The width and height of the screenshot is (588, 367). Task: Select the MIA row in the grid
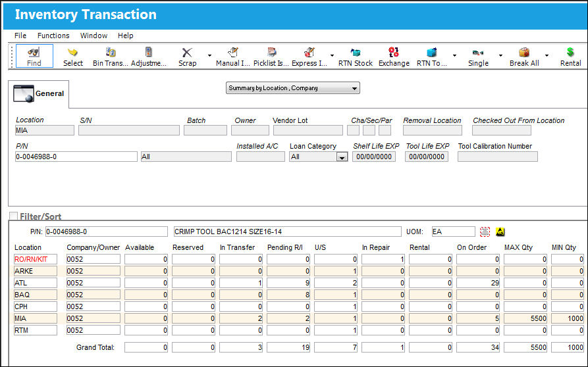click(299, 318)
